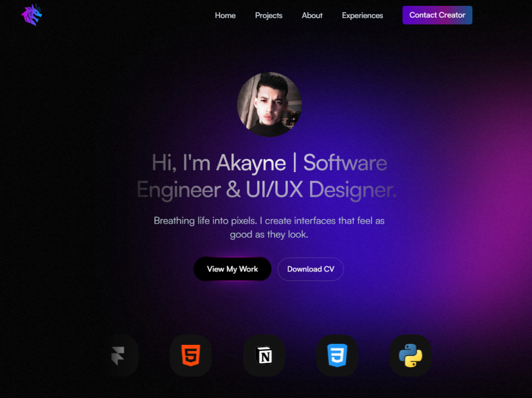532x398 pixels.
Task: Click the circular profile photo
Action: pyautogui.click(x=269, y=105)
